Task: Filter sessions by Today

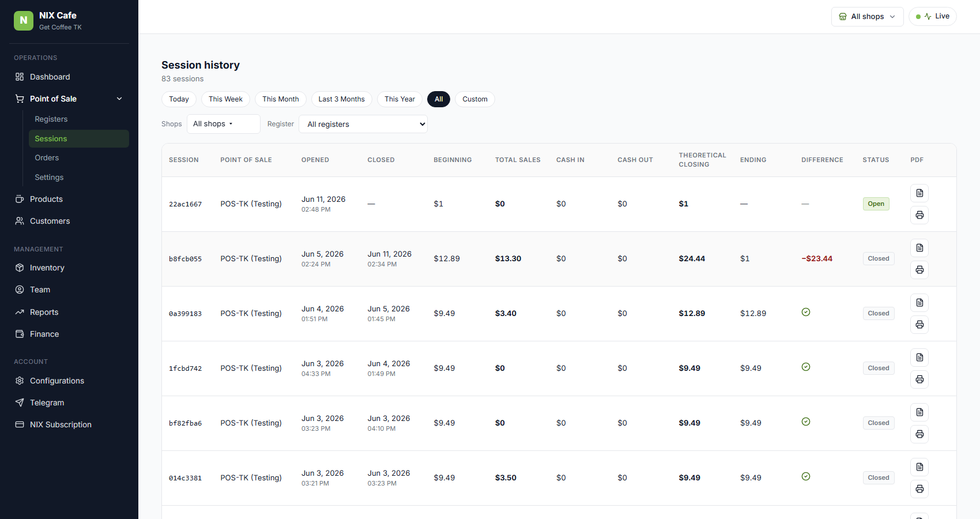Action: (x=179, y=99)
